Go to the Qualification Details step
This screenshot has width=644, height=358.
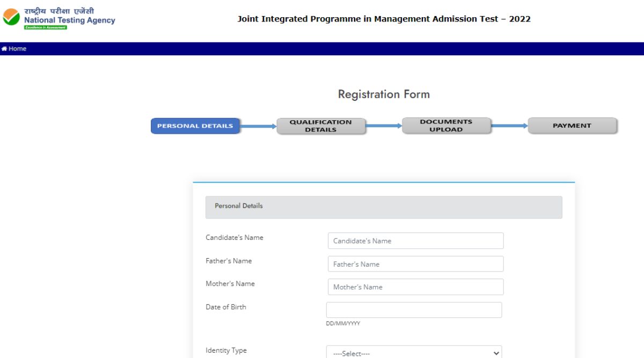click(x=320, y=126)
